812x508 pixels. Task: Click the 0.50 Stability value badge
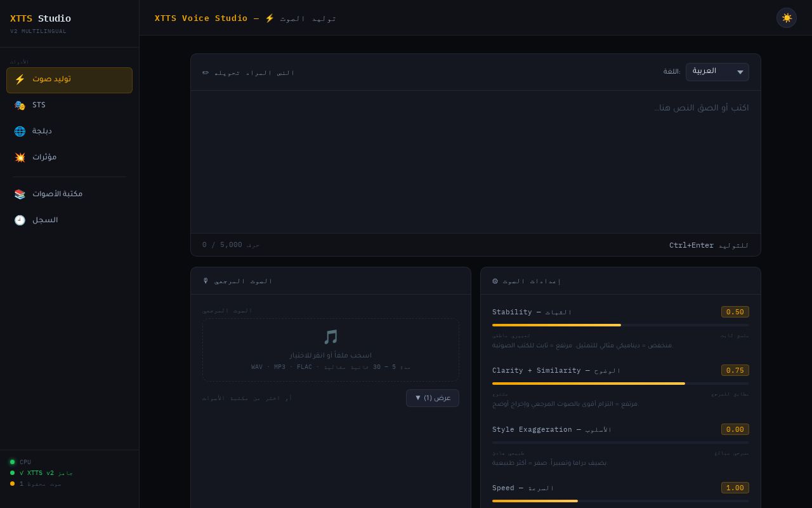pos(735,312)
